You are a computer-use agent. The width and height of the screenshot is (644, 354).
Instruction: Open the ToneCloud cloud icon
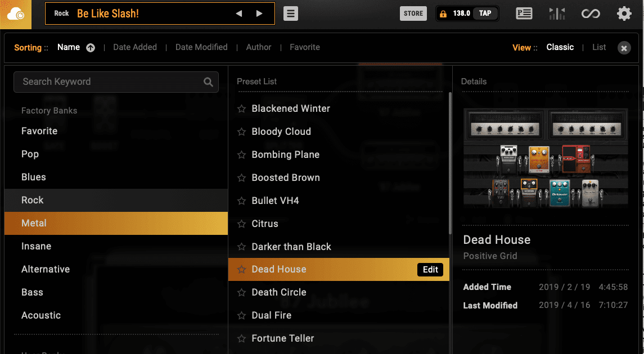point(16,15)
